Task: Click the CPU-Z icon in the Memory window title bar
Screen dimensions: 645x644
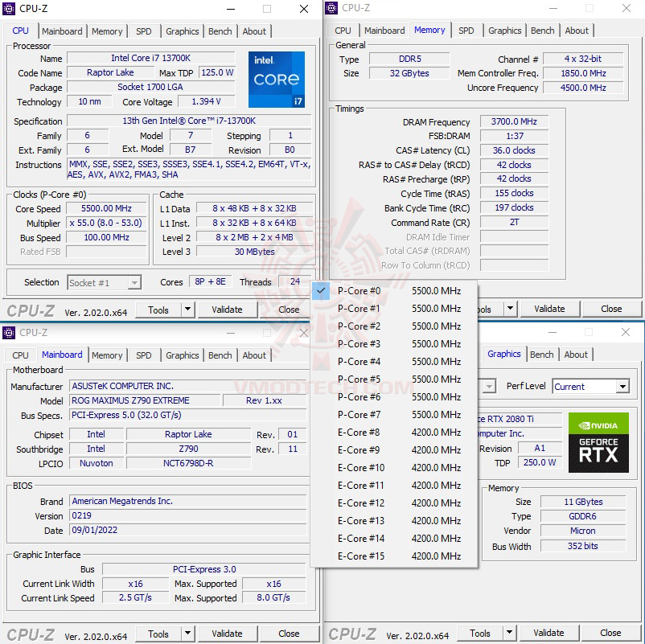Action: point(330,8)
